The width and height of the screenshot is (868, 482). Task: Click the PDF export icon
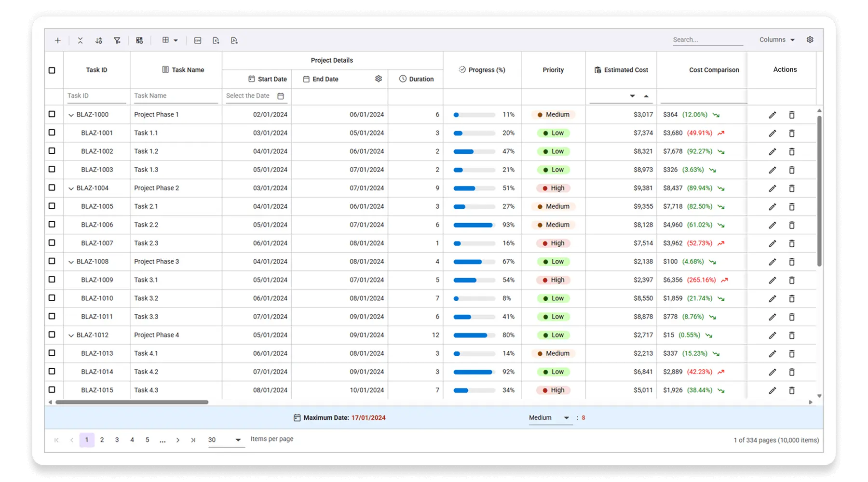pos(234,40)
